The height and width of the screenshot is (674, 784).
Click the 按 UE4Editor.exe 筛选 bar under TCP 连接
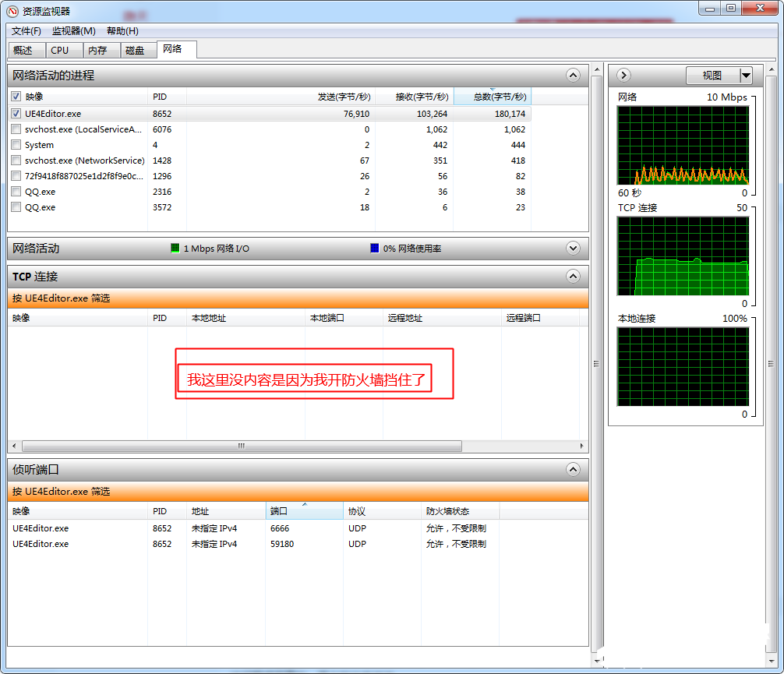(298, 298)
